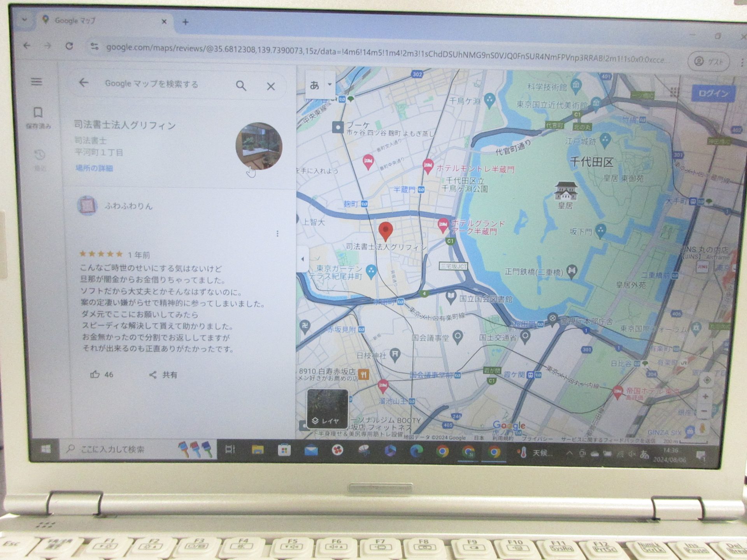Collapse the side panel arrow
This screenshot has width=747, height=560.
(x=303, y=259)
